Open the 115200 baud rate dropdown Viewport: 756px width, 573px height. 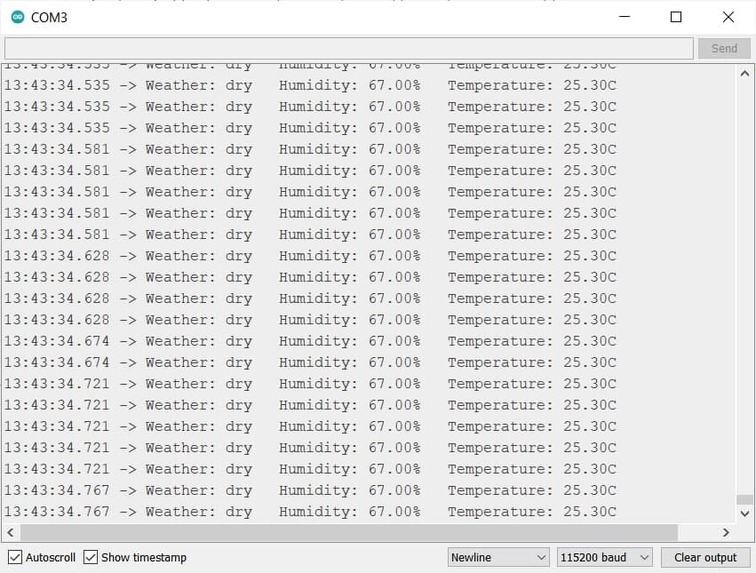[605, 557]
